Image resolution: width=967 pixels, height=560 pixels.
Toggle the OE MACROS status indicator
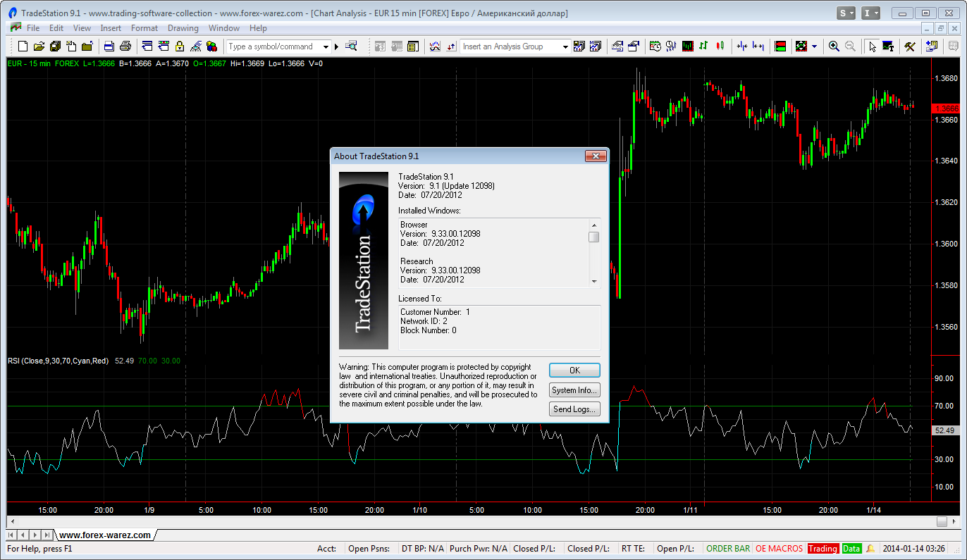tap(778, 549)
